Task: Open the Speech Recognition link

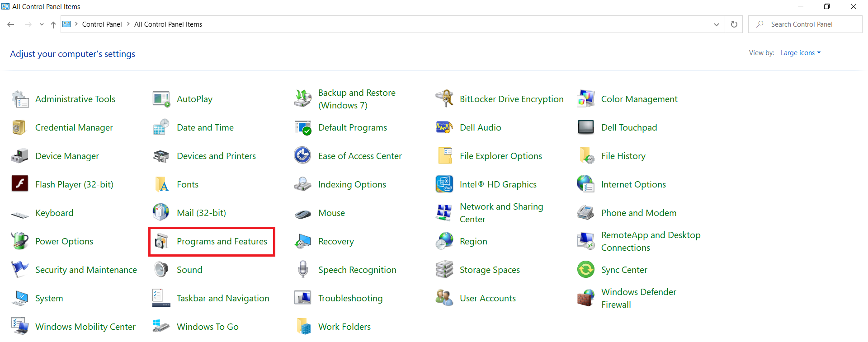Action: pos(357,270)
